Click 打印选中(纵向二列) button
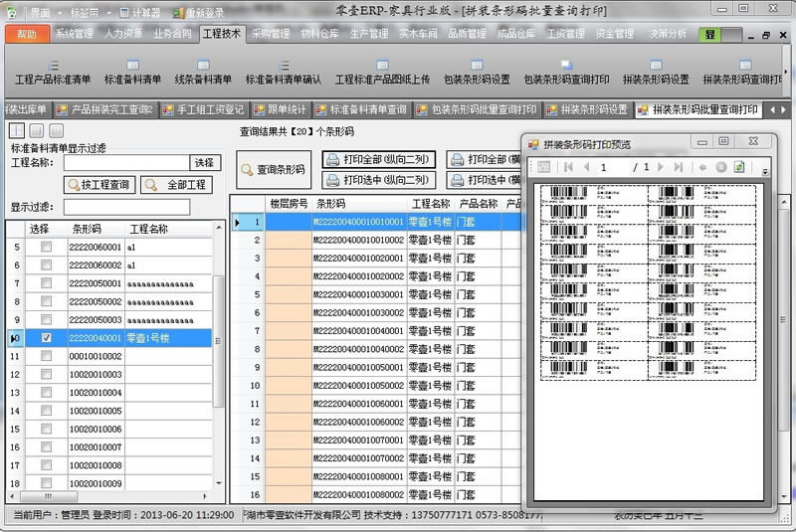This screenshot has width=796, height=532. tap(379, 180)
